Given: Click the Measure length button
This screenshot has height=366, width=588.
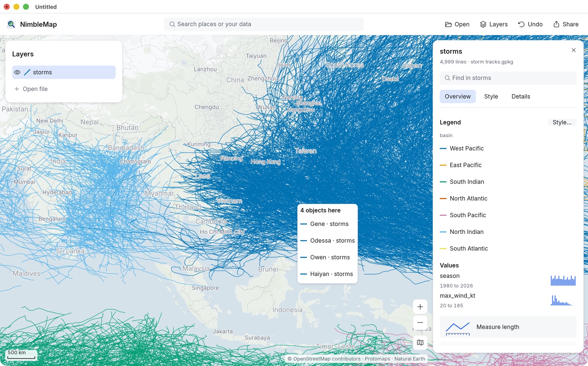Looking at the screenshot, I should (x=508, y=327).
